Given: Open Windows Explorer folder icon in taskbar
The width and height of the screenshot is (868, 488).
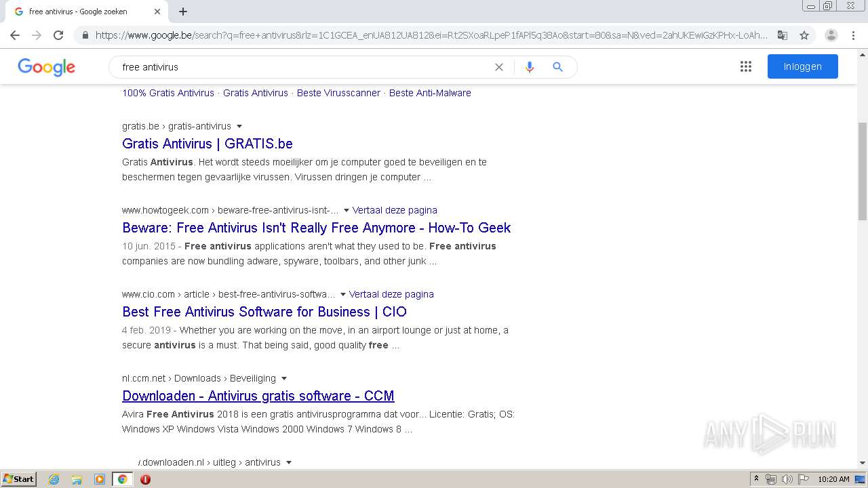Looking at the screenshot, I should [x=77, y=479].
